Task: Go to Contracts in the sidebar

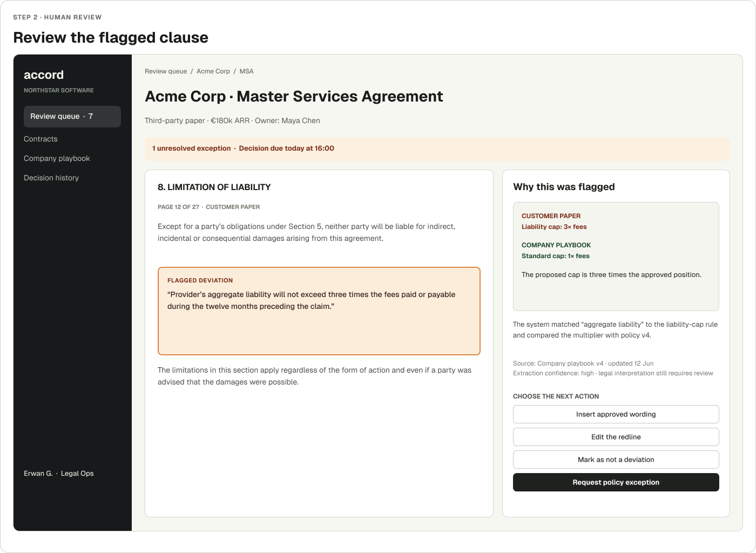Action: point(40,139)
